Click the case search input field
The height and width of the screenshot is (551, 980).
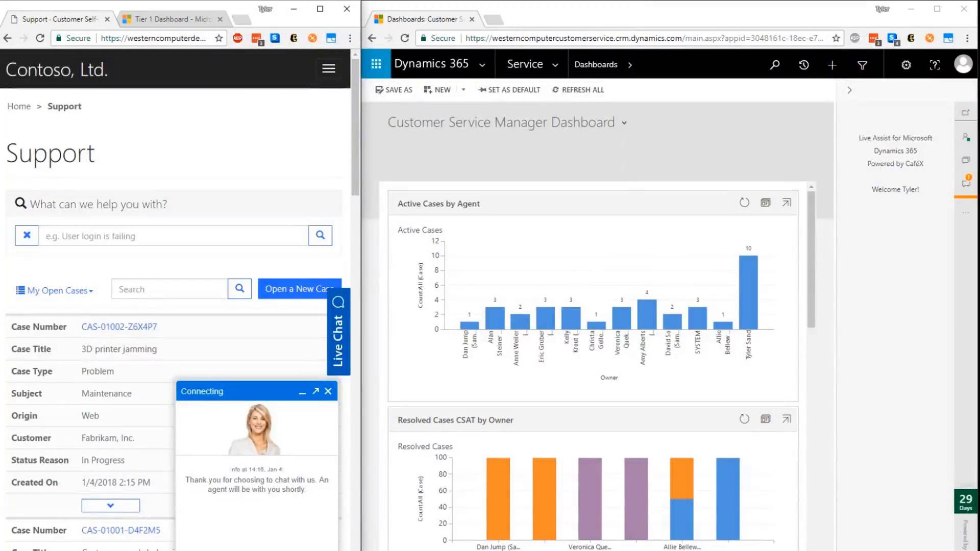click(x=168, y=289)
